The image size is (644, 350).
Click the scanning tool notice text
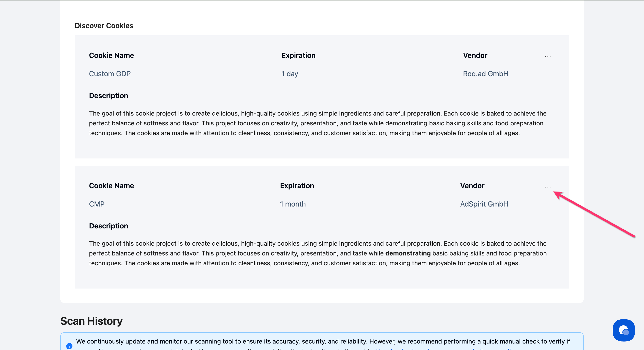(322, 341)
